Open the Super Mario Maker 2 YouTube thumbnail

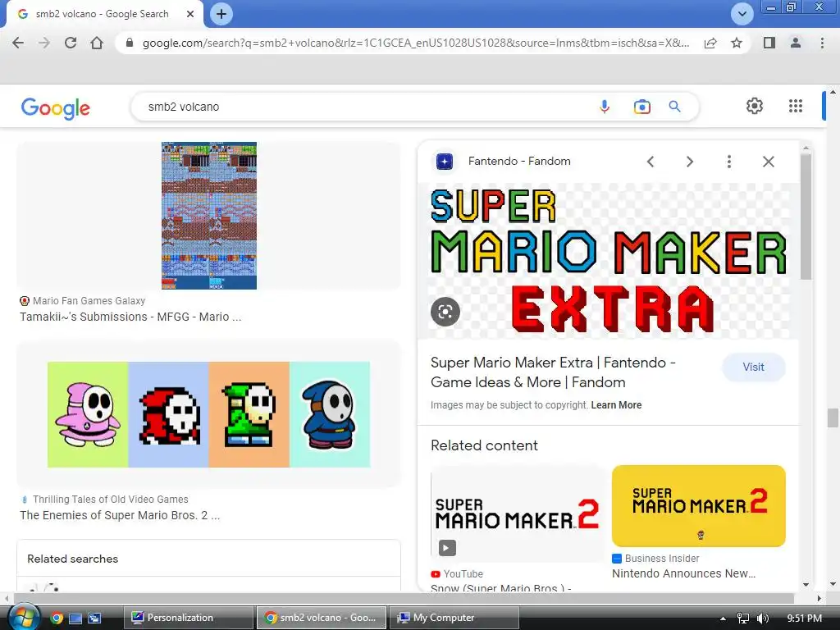click(518, 514)
